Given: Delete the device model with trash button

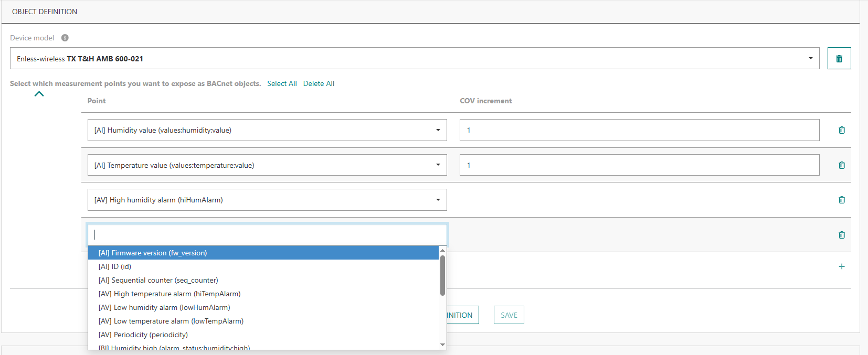Looking at the screenshot, I should point(839,59).
